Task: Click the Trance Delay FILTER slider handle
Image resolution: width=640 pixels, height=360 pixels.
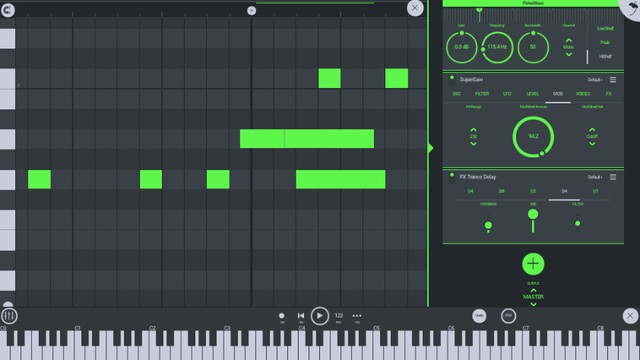Action: point(578,223)
